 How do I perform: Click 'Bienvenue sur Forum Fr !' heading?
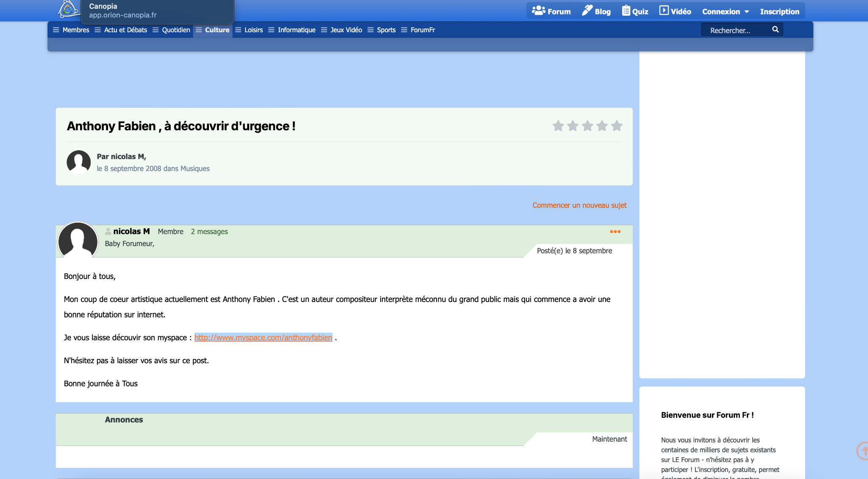pyautogui.click(x=707, y=415)
